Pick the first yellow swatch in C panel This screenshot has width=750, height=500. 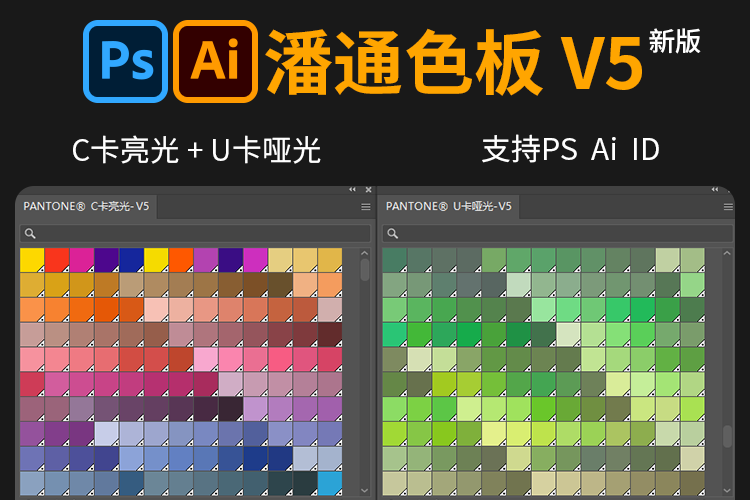point(32,260)
